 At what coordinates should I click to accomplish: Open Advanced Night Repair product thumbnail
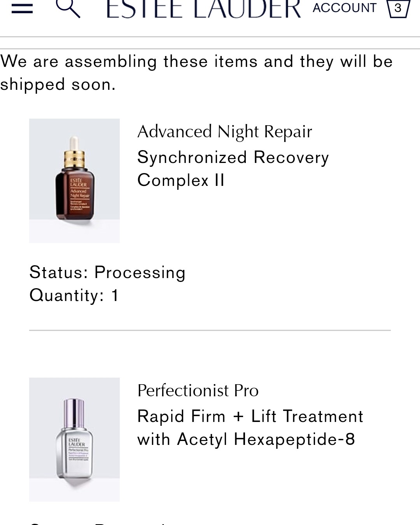click(x=74, y=181)
